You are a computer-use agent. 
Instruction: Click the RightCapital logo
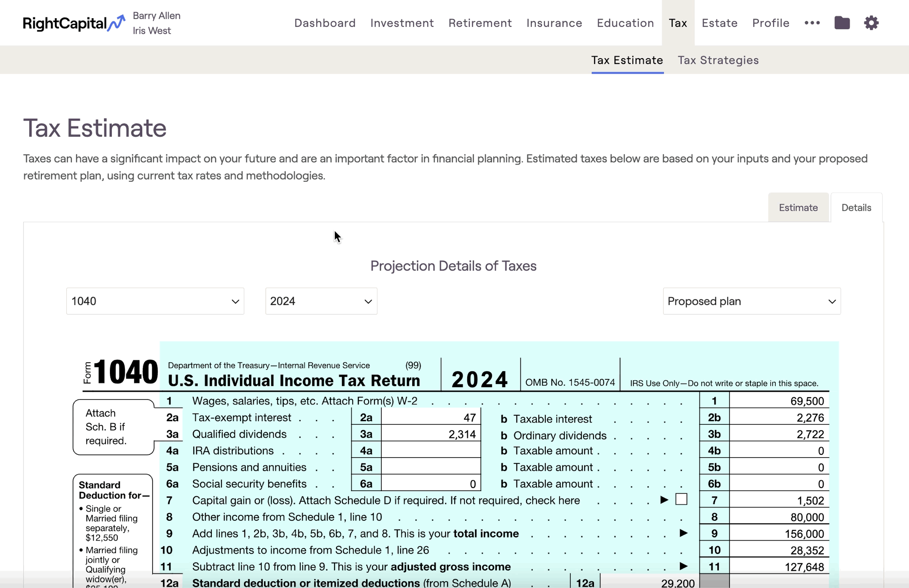74,23
